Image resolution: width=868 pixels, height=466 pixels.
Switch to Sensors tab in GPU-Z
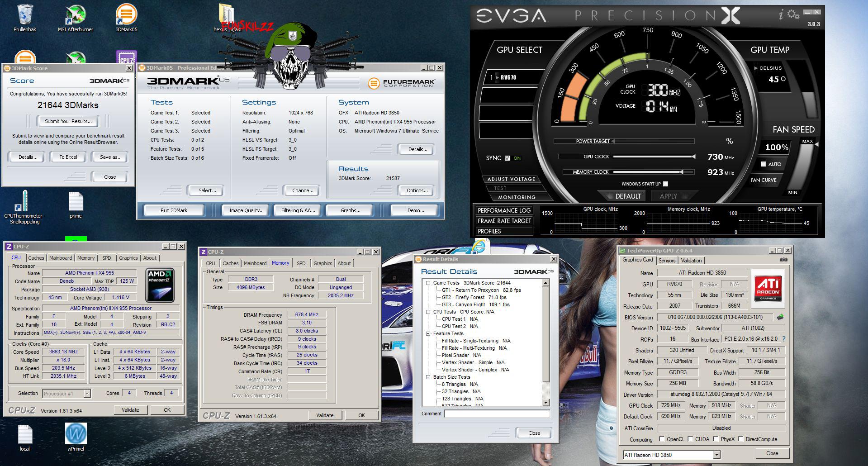(x=667, y=261)
